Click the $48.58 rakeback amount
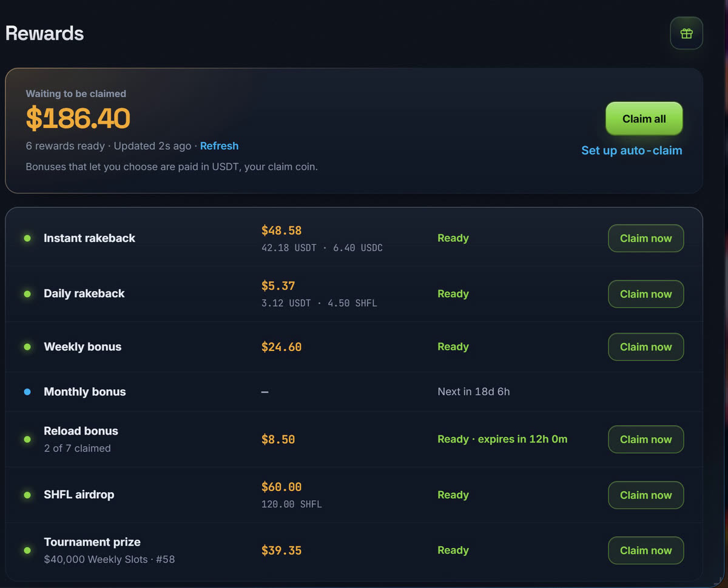728x588 pixels. click(281, 230)
